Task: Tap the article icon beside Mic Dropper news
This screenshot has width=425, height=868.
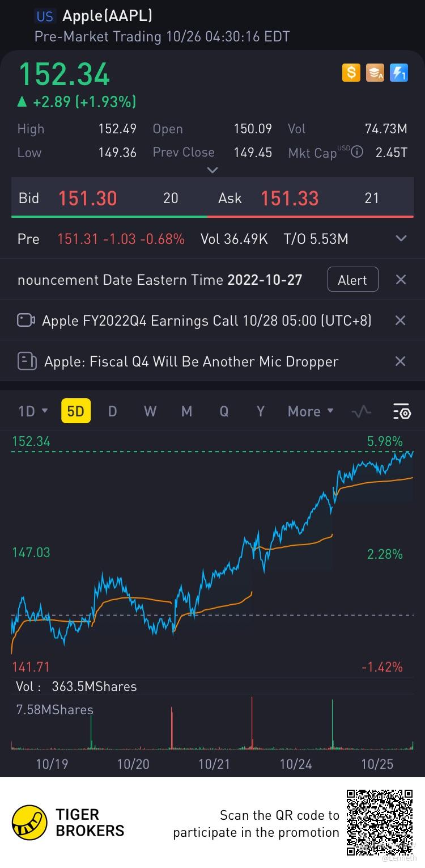Action: tap(27, 361)
